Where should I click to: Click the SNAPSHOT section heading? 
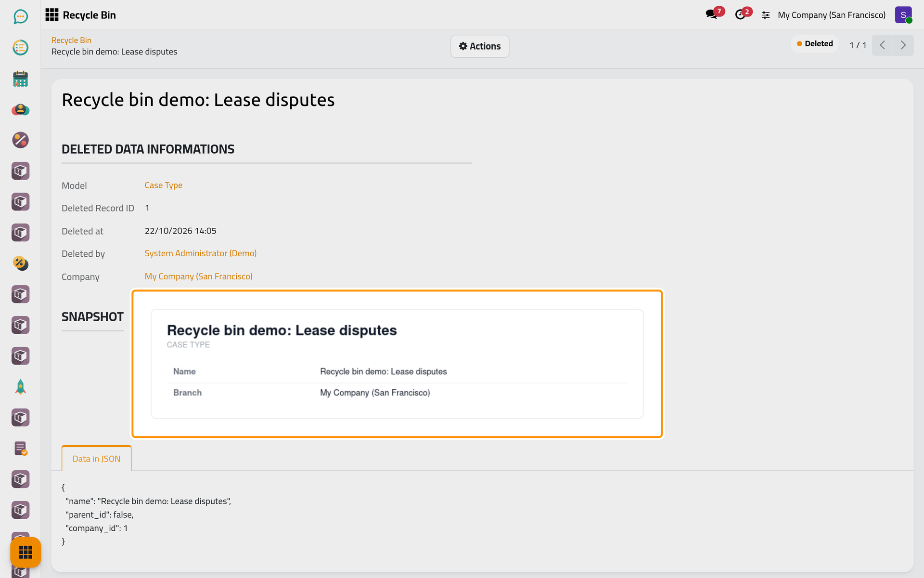pyautogui.click(x=92, y=317)
